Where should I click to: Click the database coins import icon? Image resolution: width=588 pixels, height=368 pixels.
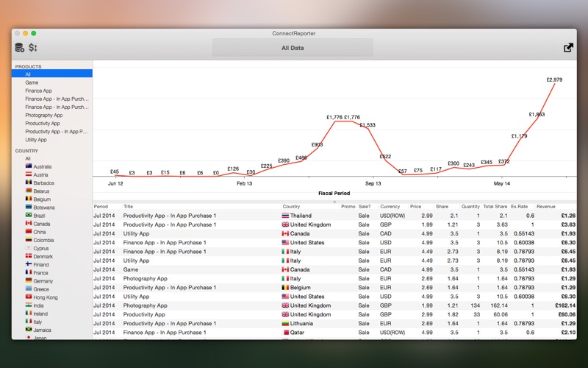[19, 48]
